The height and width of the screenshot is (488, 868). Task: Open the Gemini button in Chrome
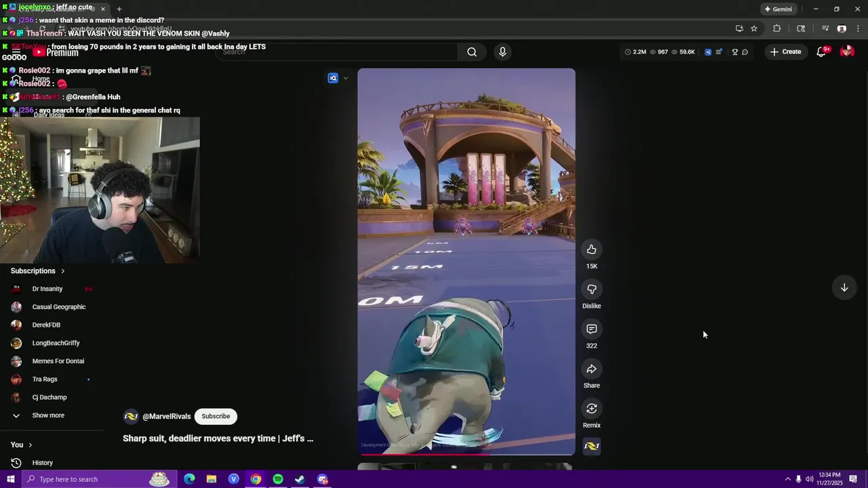point(777,9)
